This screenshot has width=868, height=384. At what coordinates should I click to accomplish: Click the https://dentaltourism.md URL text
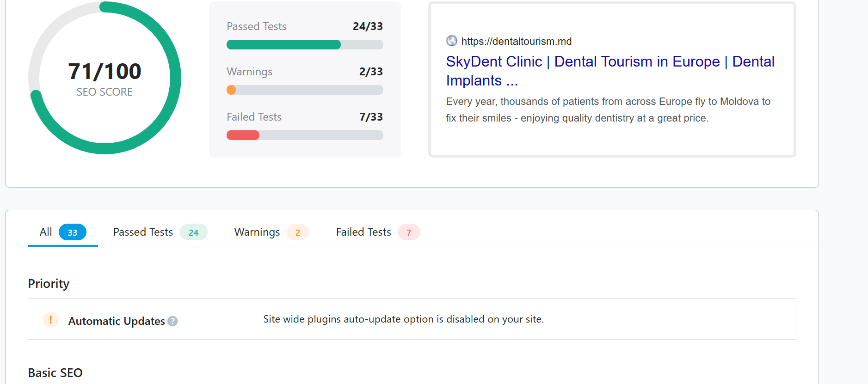pos(517,42)
